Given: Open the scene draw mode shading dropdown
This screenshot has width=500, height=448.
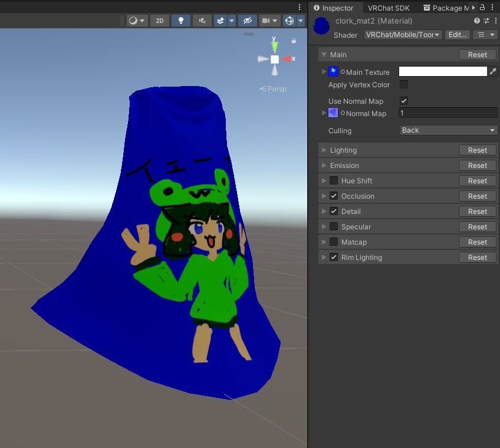Looking at the screenshot, I should (137, 21).
